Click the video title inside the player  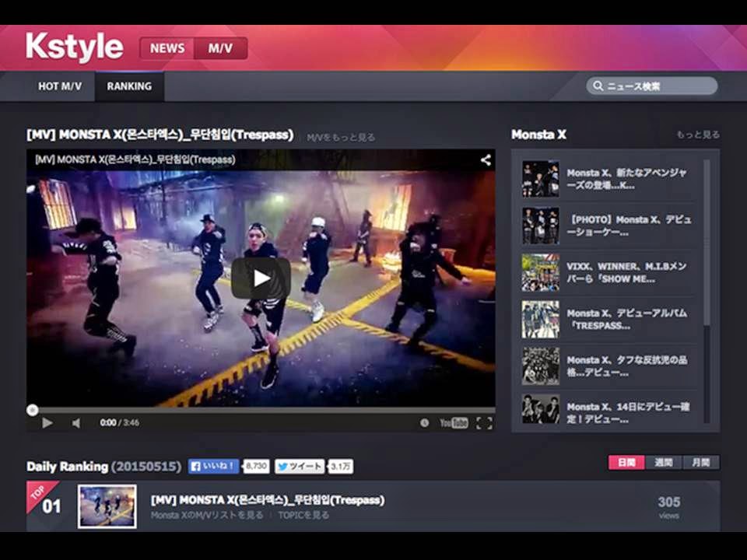tap(135, 159)
